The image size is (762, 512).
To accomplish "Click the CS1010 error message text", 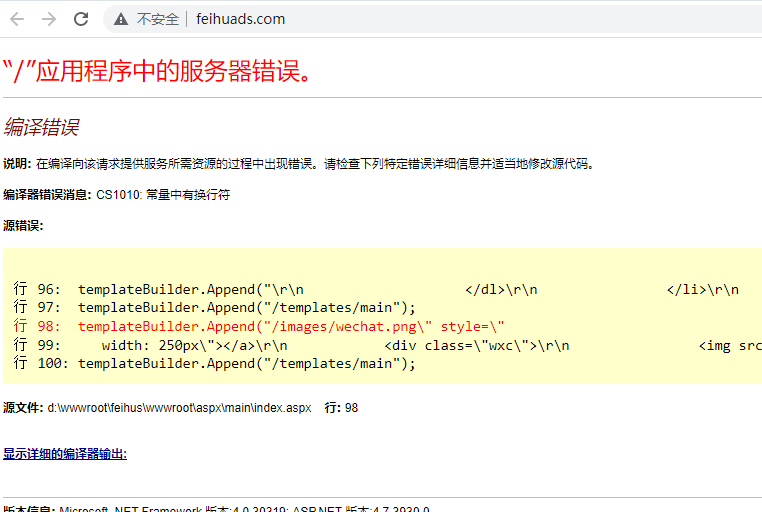I will click(164, 195).
